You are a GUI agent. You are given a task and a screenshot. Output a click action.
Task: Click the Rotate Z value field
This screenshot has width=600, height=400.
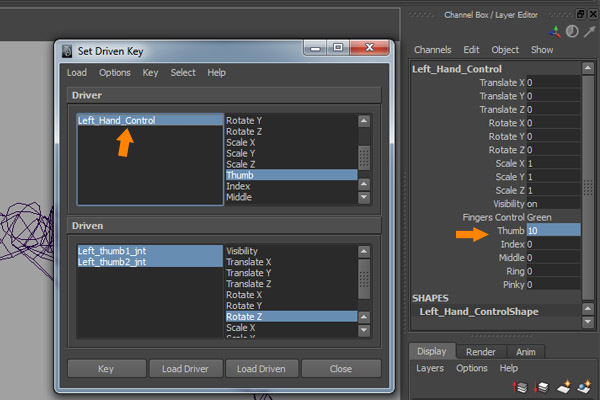553,150
